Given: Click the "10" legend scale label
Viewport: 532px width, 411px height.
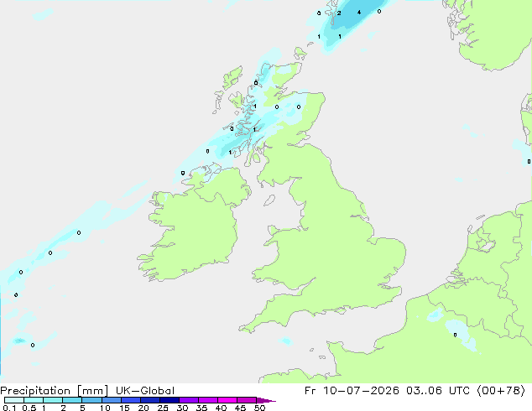Looking at the screenshot, I should point(105,408).
